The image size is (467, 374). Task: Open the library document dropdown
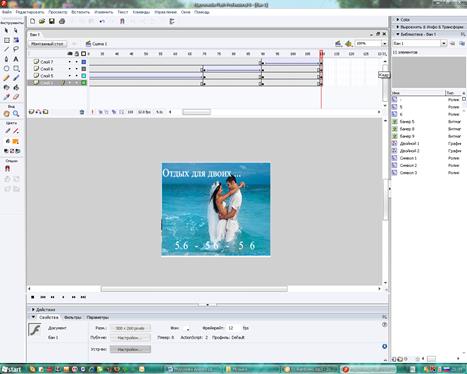(x=443, y=43)
